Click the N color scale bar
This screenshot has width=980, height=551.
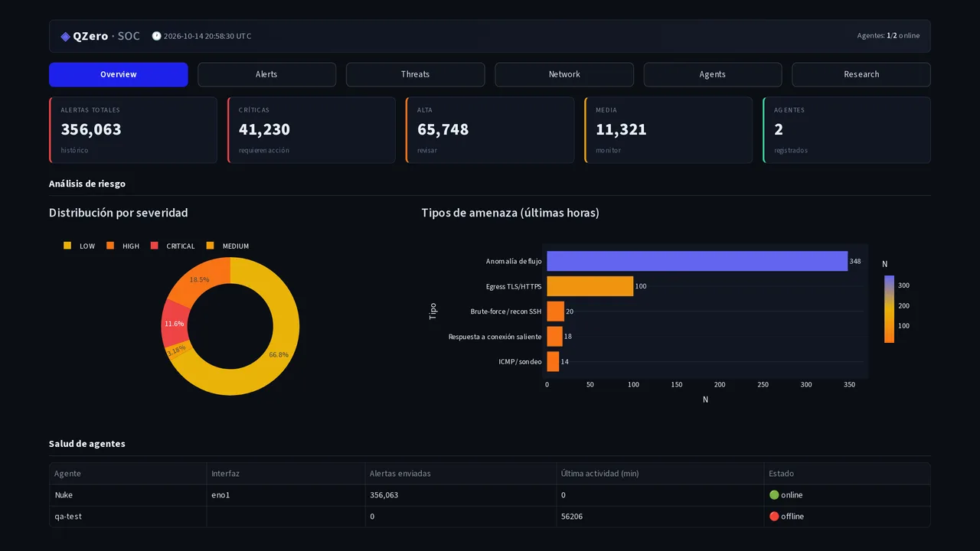(x=889, y=308)
